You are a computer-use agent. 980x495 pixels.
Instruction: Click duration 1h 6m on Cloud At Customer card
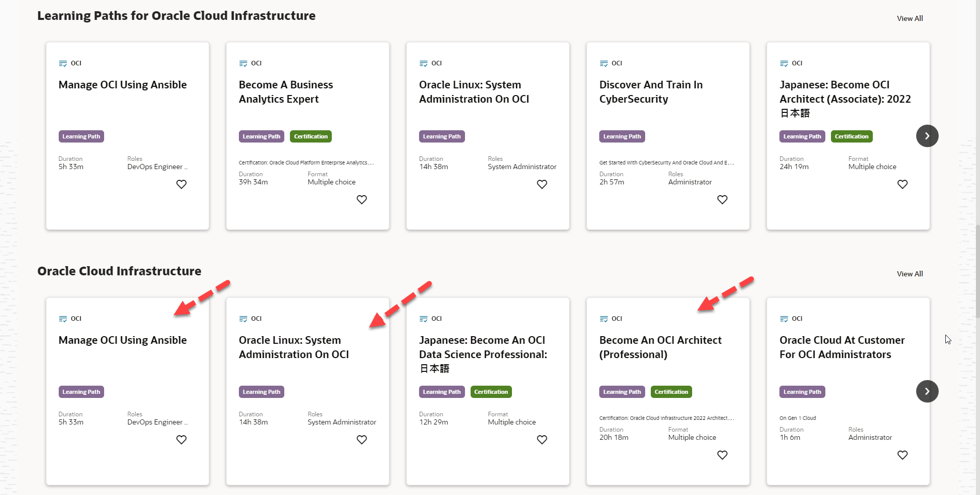click(790, 437)
